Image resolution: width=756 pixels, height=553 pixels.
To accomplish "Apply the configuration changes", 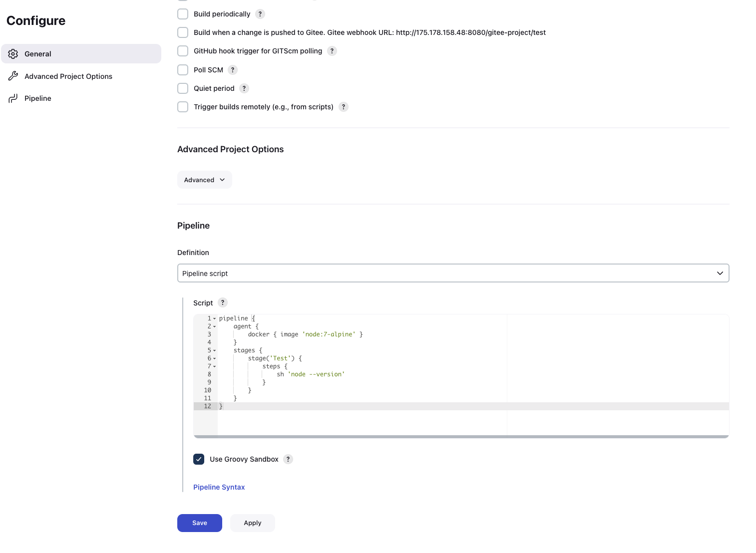I will 253,523.
